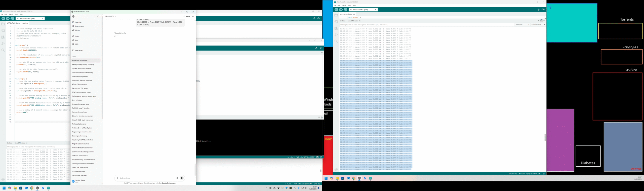Clear serial monitor output in sketch_sep9a

pyautogui.click(x=544, y=21)
